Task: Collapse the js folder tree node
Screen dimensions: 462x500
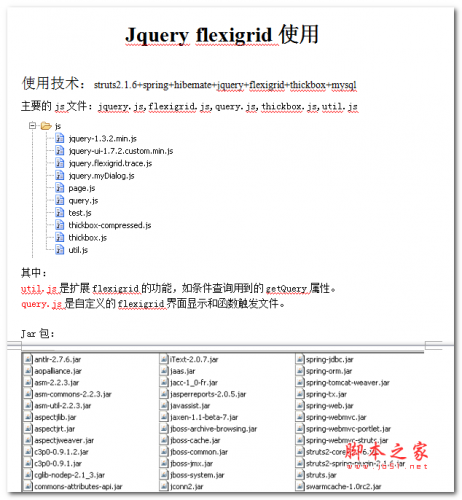Action: click(x=32, y=126)
